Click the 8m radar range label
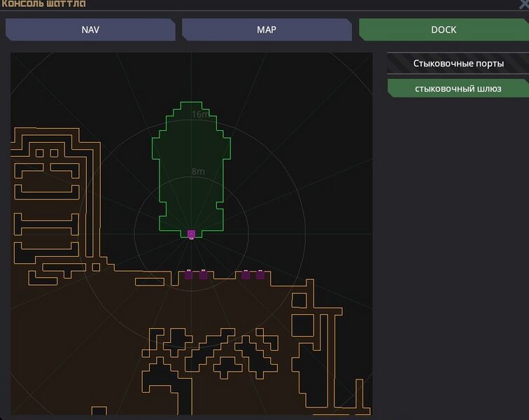This screenshot has height=420, width=529. click(198, 171)
